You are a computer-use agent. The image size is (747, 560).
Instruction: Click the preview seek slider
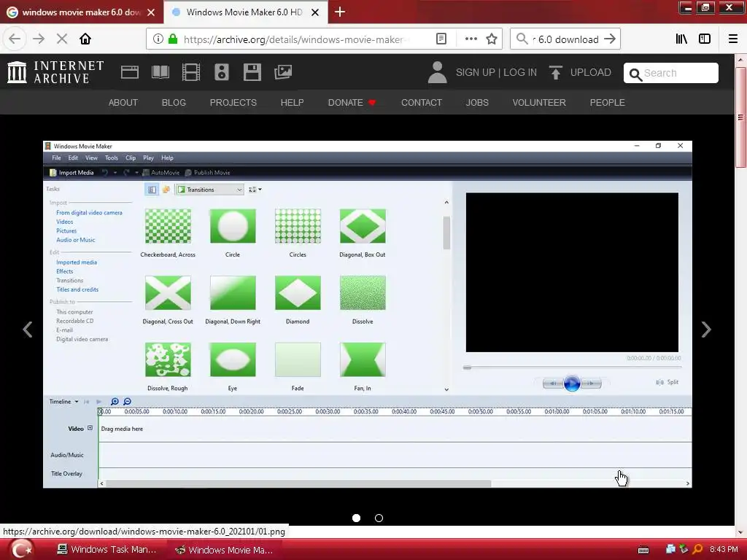572,367
